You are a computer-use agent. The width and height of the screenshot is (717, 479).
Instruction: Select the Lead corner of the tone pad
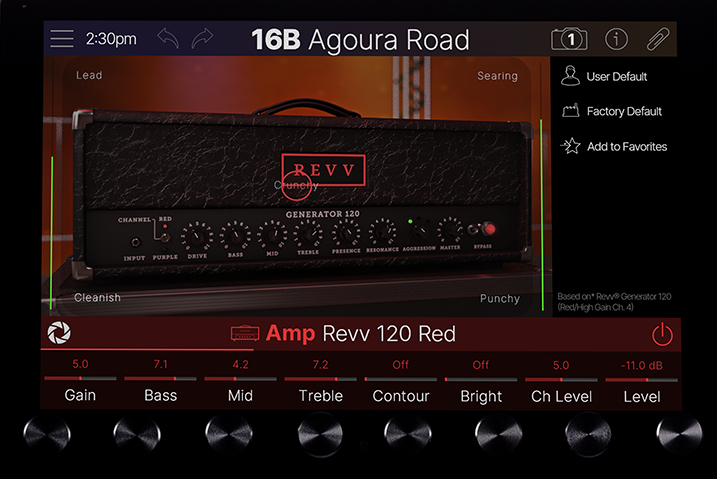point(89,75)
